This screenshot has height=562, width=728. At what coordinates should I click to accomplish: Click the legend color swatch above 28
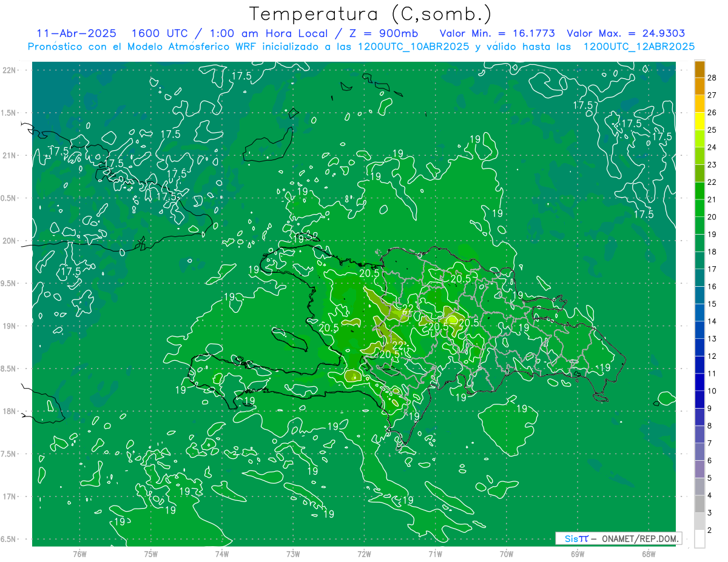point(699,69)
